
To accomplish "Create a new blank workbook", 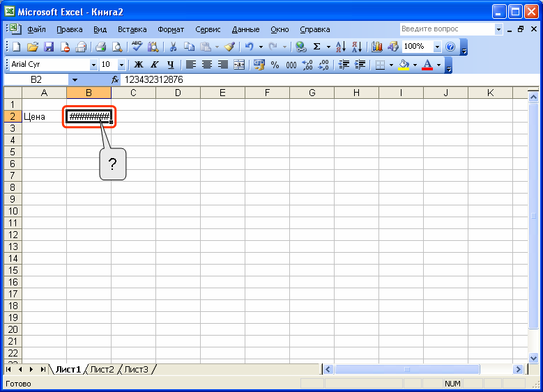I will 16,47.
